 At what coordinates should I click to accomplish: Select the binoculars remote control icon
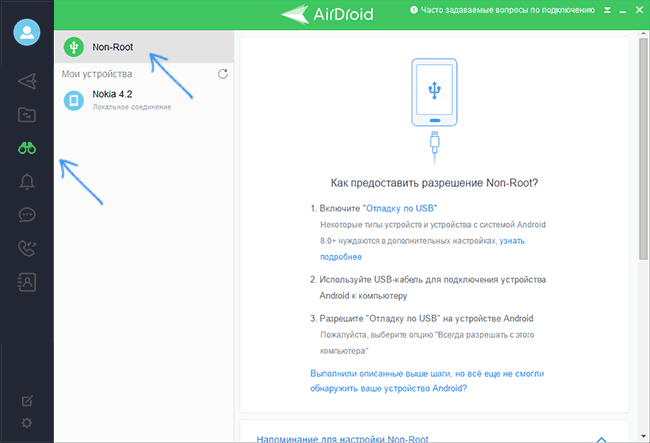(27, 148)
